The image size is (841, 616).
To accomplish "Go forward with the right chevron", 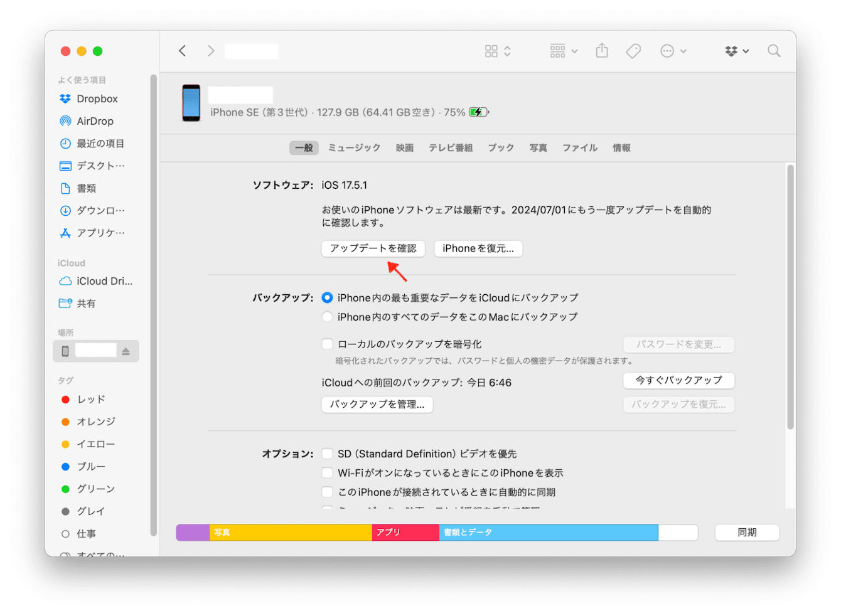I will click(211, 51).
